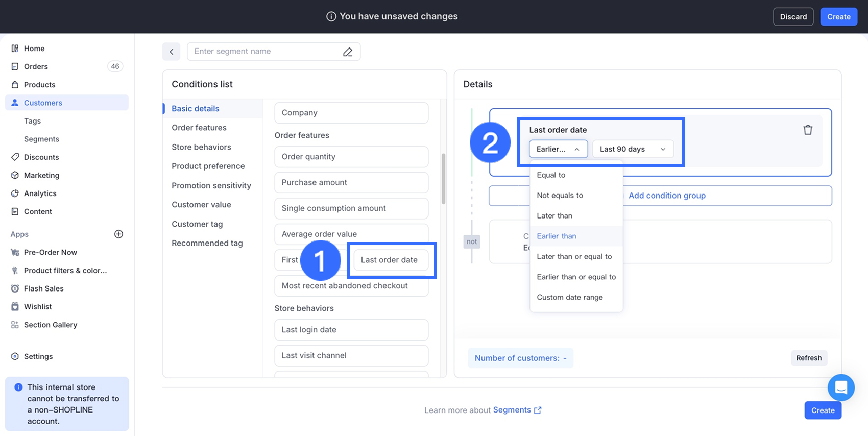Click the back arrow beside segment name
868x436 pixels.
point(172,52)
